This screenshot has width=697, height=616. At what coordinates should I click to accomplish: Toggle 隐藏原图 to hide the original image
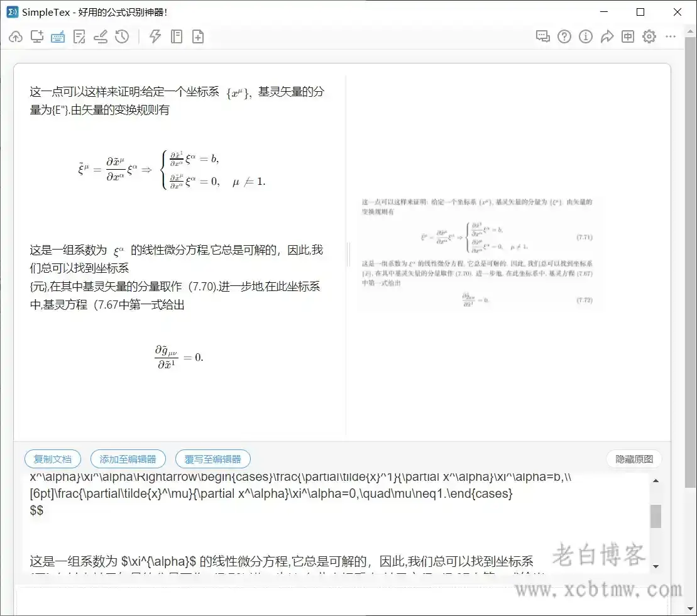coord(634,459)
